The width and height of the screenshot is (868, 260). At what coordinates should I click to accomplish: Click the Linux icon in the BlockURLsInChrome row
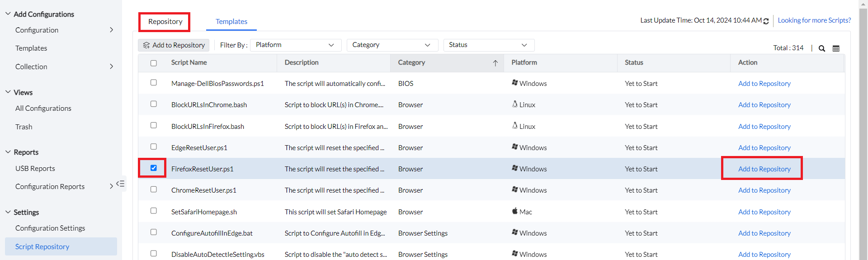tap(514, 104)
